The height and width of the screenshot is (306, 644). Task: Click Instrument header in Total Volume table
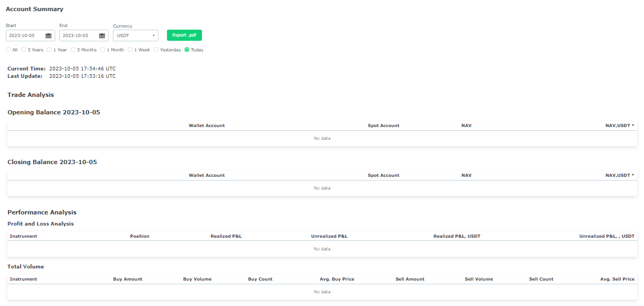tap(23, 279)
